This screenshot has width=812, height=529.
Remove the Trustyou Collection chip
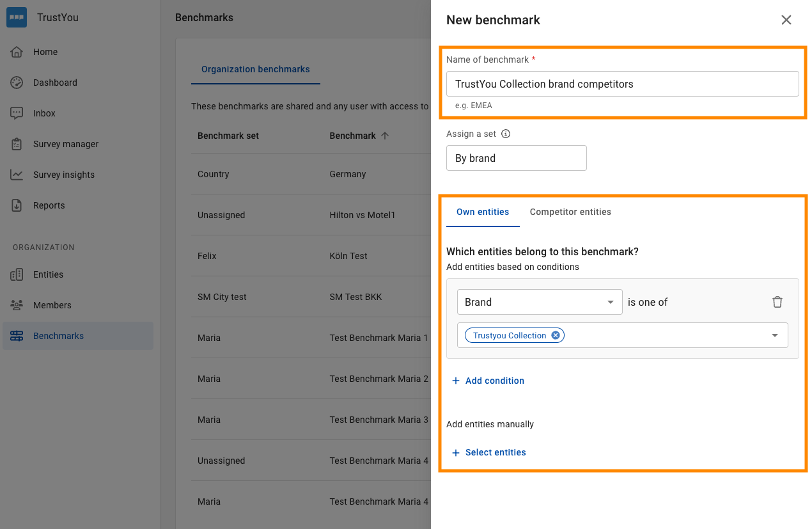click(x=556, y=335)
